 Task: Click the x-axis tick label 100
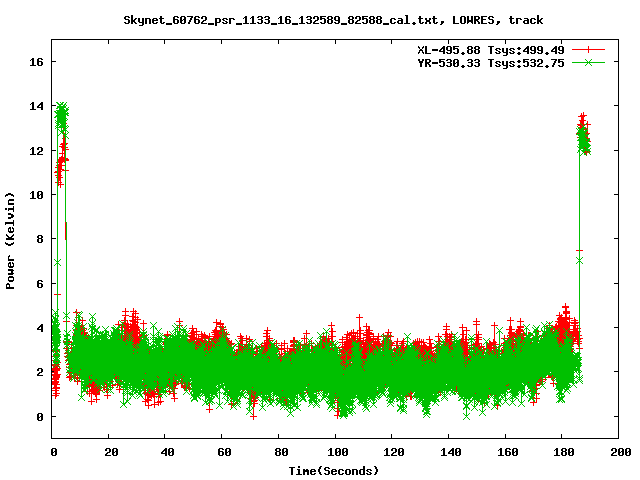point(338,452)
